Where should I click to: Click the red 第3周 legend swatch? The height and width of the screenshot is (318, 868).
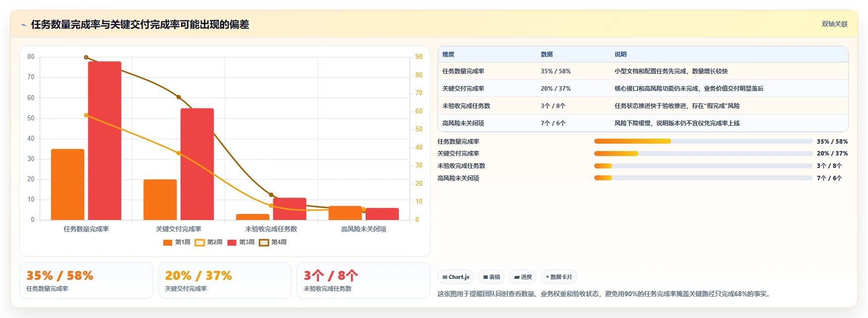[x=232, y=242]
